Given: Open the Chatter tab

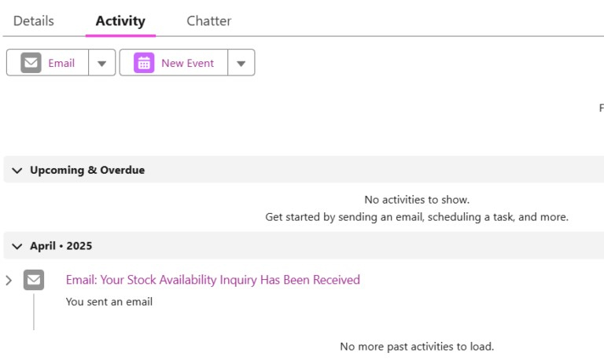Looking at the screenshot, I should pyautogui.click(x=208, y=20).
